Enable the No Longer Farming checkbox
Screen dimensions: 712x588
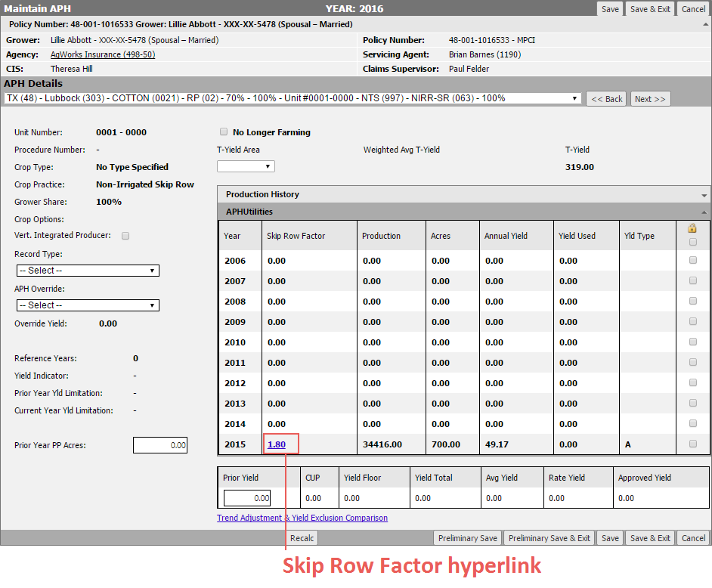pos(224,130)
